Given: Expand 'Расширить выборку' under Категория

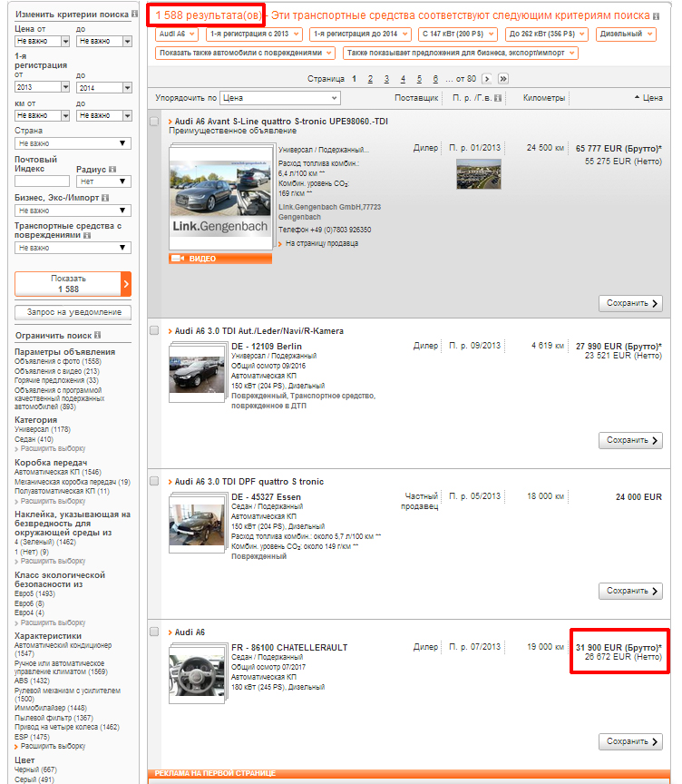Looking at the screenshot, I should coord(53,448).
